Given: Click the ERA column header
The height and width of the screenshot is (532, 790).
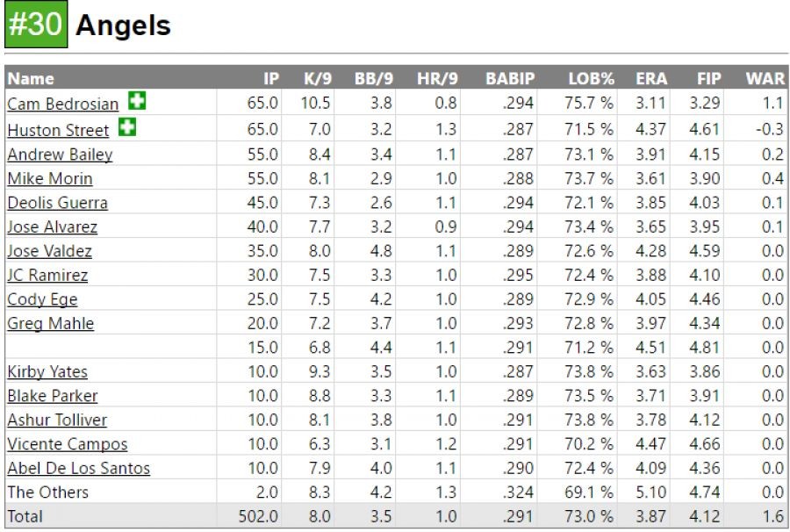Looking at the screenshot, I should 651,78.
